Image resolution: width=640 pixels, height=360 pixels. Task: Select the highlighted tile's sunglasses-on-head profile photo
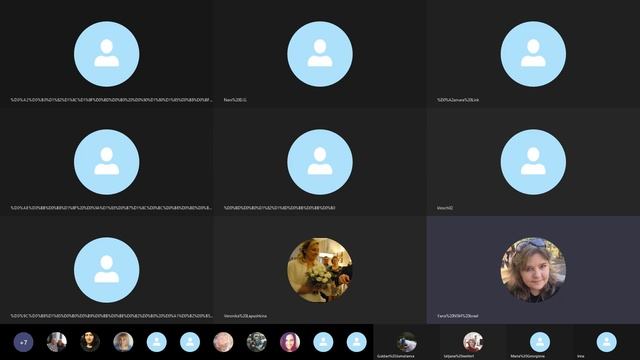[533, 270]
